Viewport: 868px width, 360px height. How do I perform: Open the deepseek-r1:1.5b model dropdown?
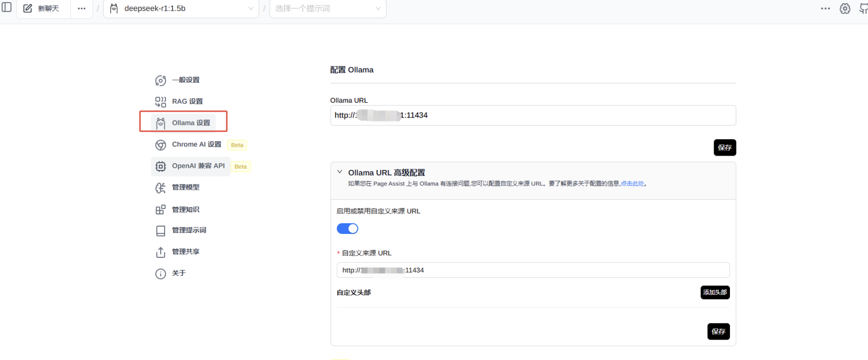(x=181, y=9)
